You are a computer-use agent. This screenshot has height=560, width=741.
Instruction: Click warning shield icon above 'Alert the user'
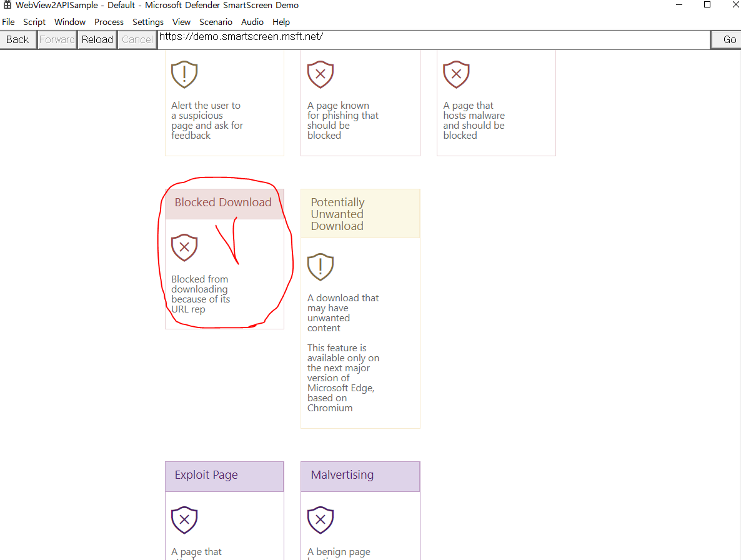[184, 74]
